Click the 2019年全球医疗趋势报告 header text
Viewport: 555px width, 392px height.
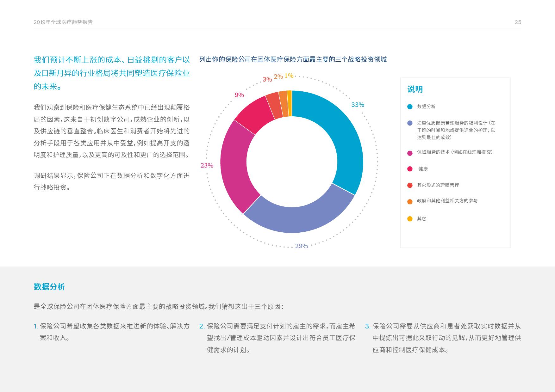pyautogui.click(x=63, y=22)
